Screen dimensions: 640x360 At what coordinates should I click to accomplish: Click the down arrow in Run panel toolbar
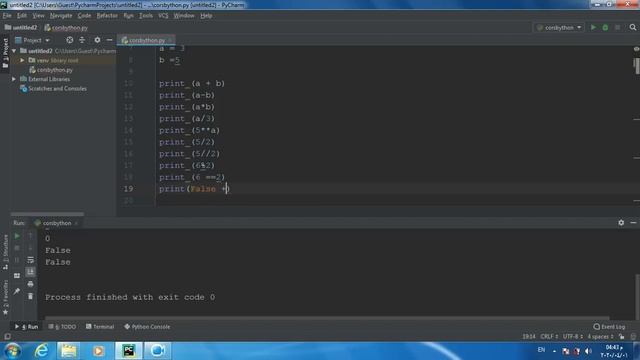point(31,248)
